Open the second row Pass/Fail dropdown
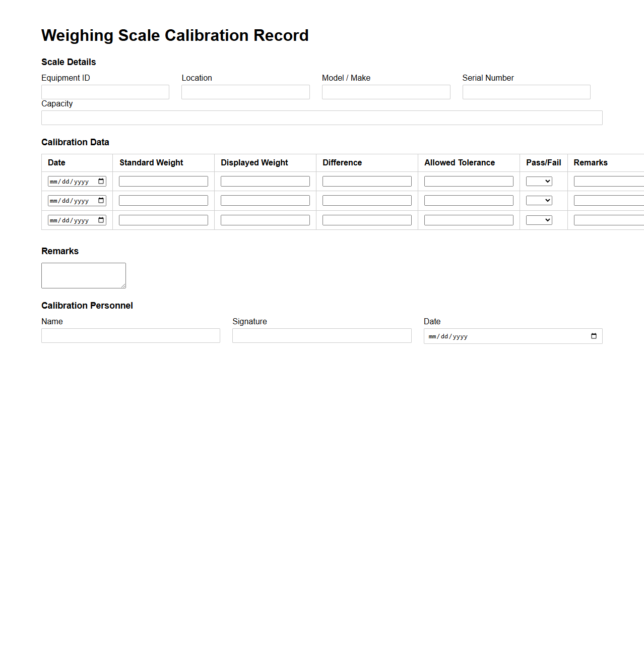Screen dimensions: 644x648 (539, 200)
